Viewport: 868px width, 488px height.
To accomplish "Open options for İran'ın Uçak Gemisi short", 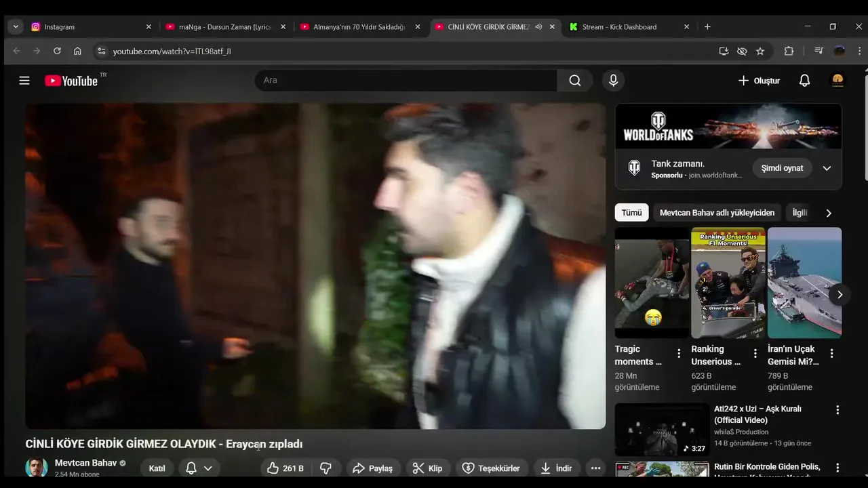I will pos(831,353).
